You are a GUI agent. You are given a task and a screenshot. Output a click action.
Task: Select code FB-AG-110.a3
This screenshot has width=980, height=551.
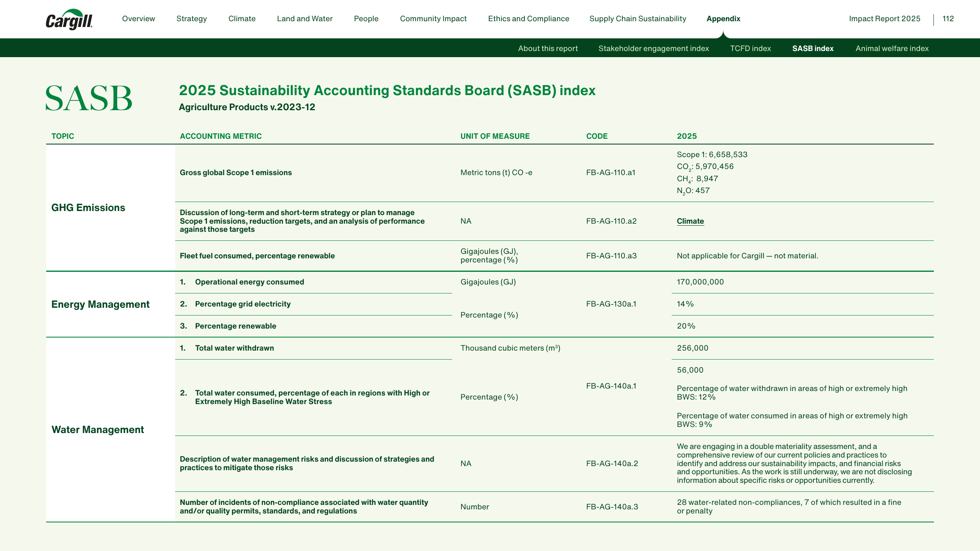(611, 256)
